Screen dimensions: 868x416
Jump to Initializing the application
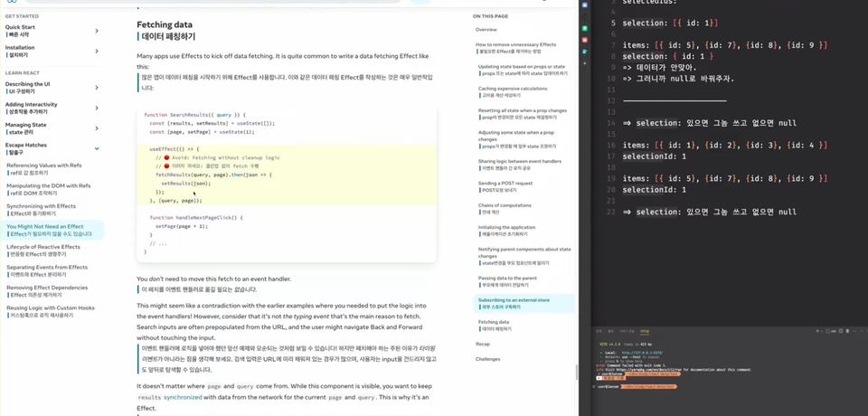pyautogui.click(x=507, y=231)
